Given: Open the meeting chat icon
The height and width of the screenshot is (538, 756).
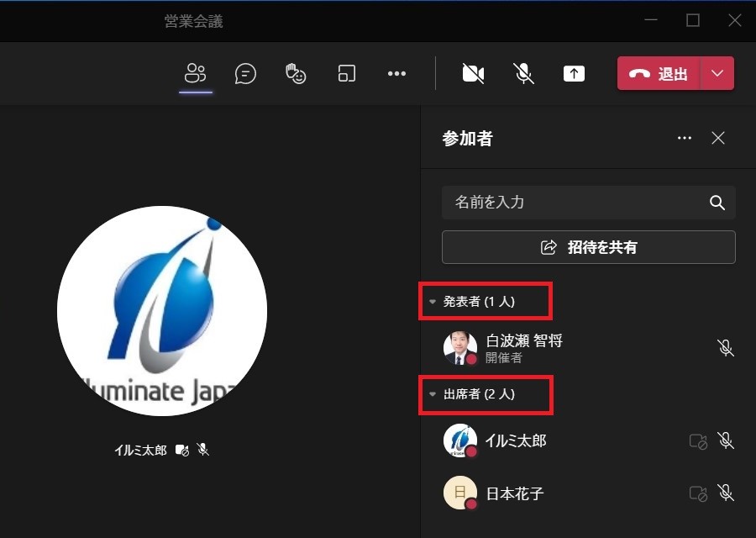Looking at the screenshot, I should click(245, 74).
